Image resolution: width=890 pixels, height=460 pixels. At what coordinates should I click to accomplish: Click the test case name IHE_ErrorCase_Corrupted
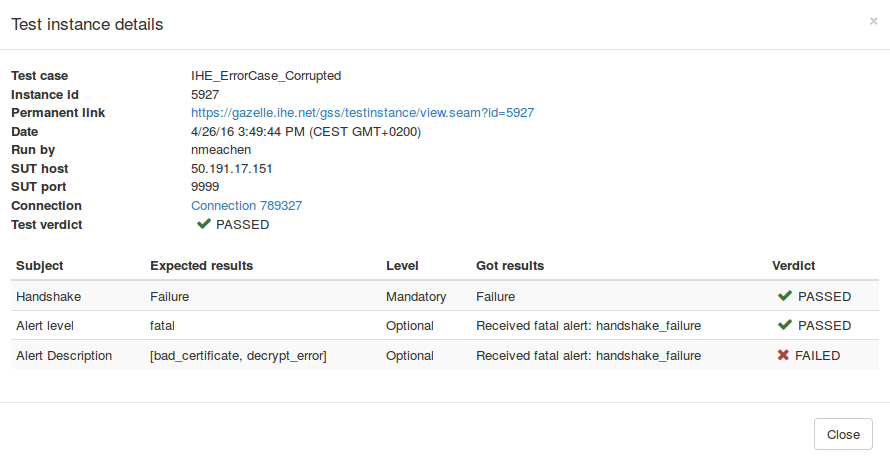(x=265, y=76)
